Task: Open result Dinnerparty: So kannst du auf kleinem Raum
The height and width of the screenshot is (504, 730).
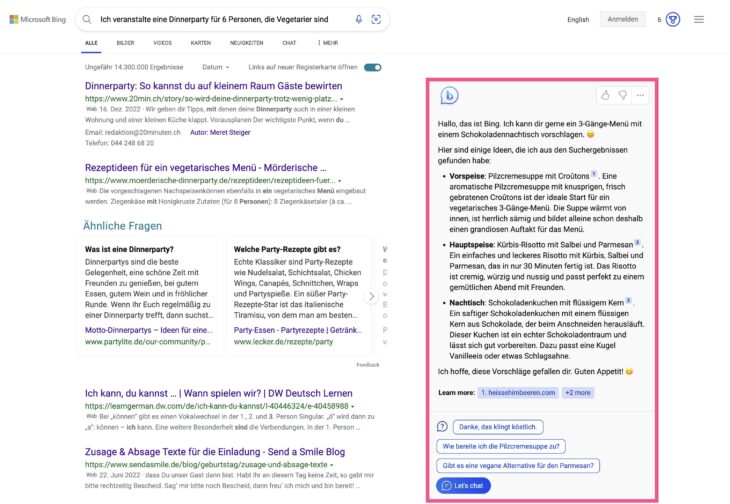Action: (213, 86)
